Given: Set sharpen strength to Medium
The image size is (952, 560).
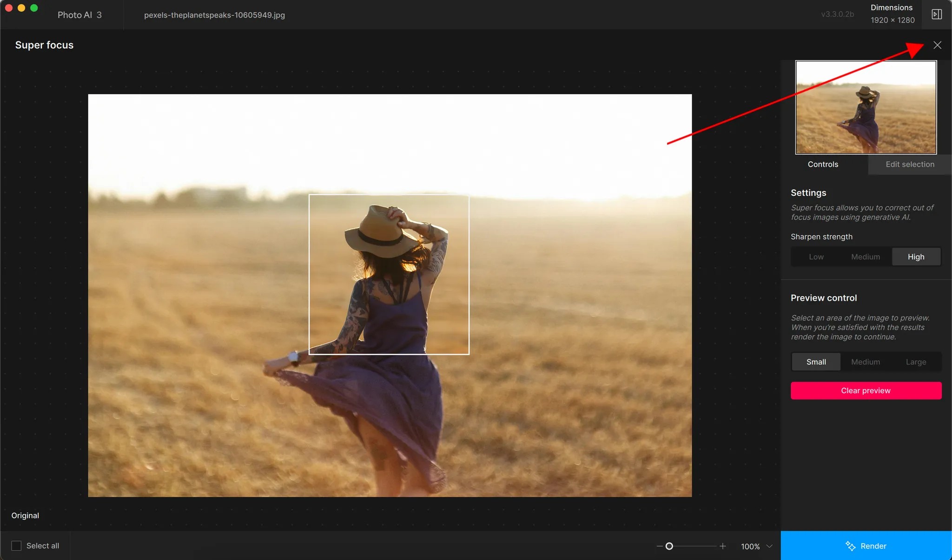Looking at the screenshot, I should point(865,257).
